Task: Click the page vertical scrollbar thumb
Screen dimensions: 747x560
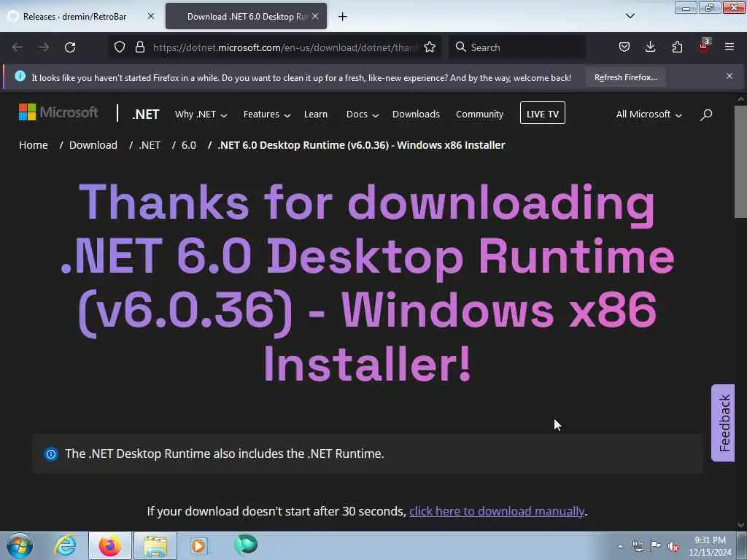Action: [x=740, y=162]
